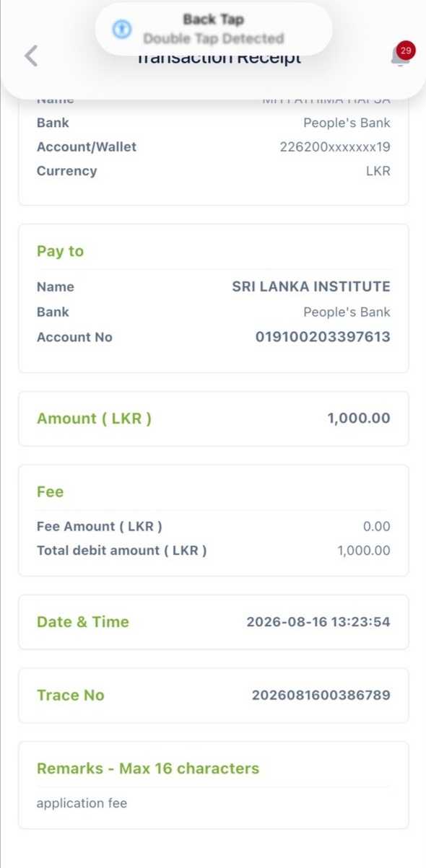Screen dimensions: 426x868
Task: Tap the Pay to section heading
Action: [60, 251]
